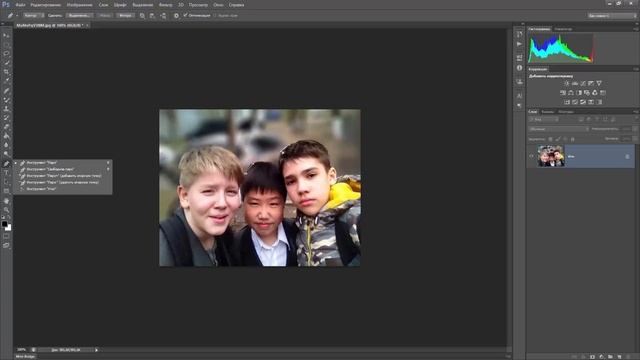Open the pen tool preset picker arrow
Image resolution: width=640 pixels, height=360 pixels.
(x=17, y=16)
